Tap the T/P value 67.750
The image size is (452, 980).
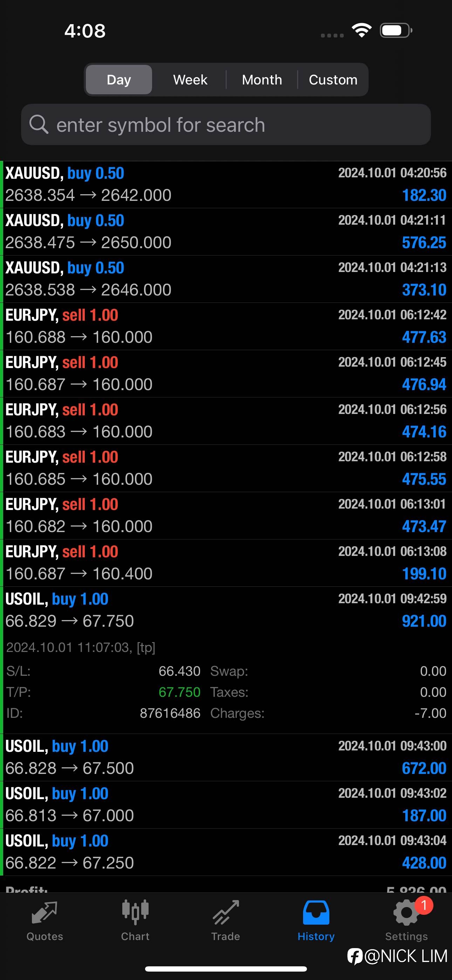coord(180,692)
